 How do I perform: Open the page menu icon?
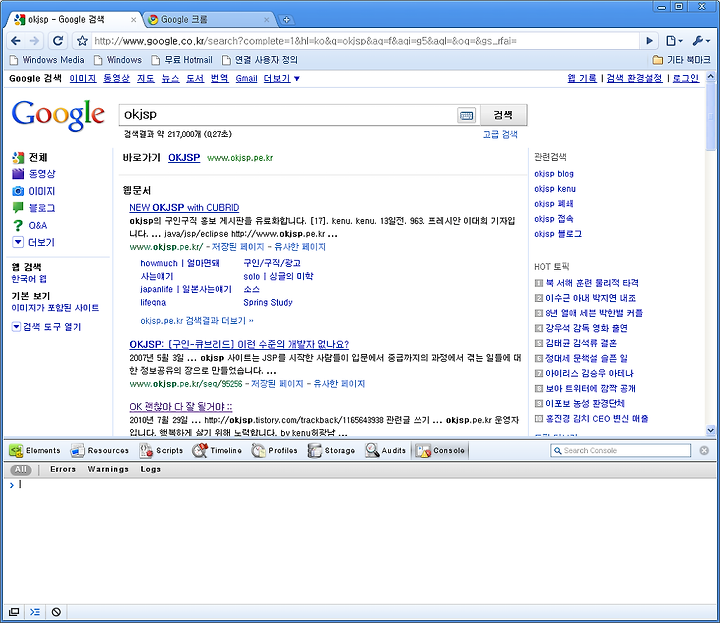click(674, 41)
